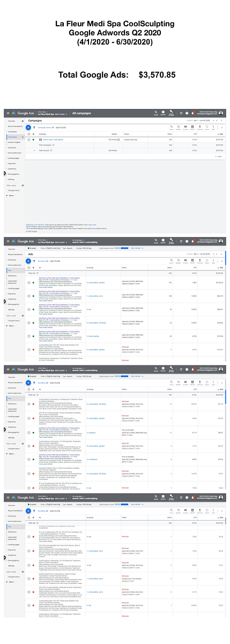Click the green status dot of coolsculpting campaign

coord(33,140)
